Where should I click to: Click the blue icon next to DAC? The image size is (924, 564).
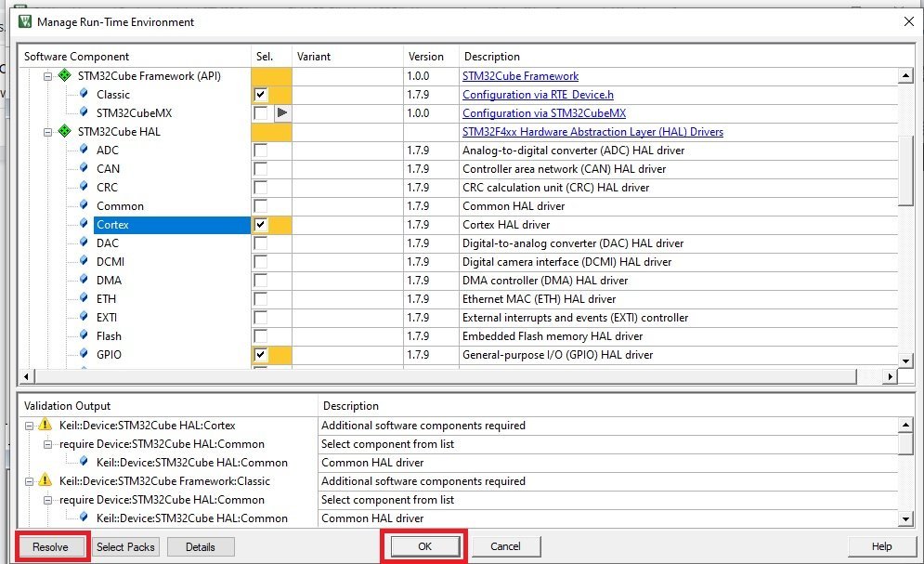pos(84,243)
